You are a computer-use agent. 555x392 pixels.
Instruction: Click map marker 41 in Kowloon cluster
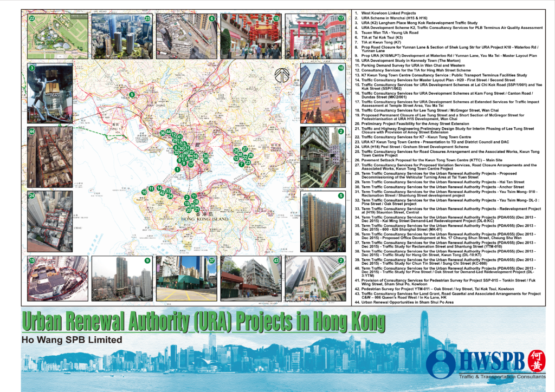pyautogui.click(x=180, y=137)
